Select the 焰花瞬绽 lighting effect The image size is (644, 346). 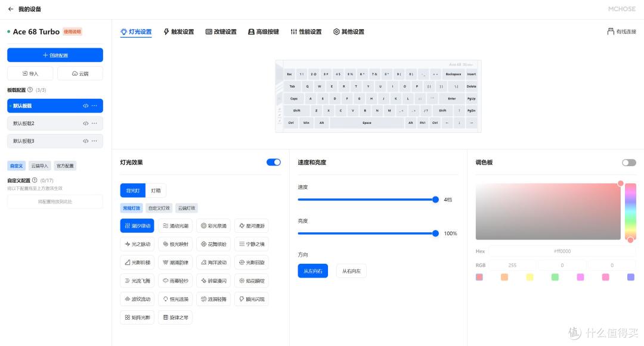click(x=252, y=281)
